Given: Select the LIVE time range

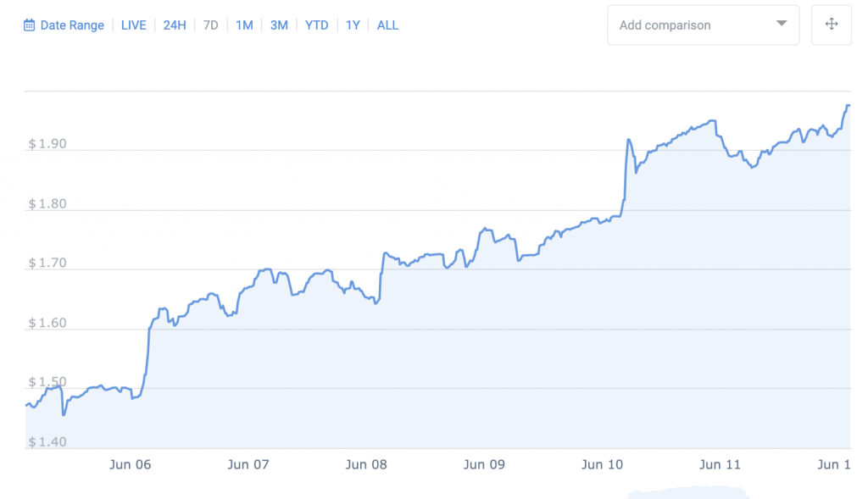Looking at the screenshot, I should tap(134, 25).
